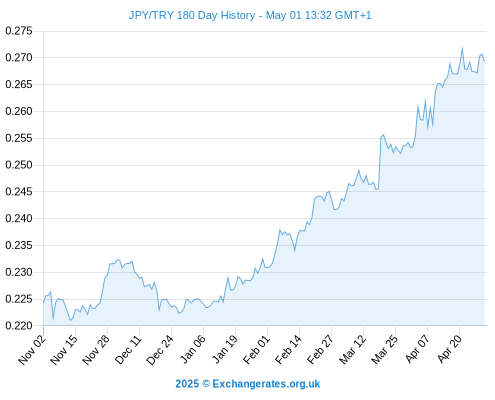This screenshot has width=495, height=400.
Task: Select the 0.270 y-axis label
Action: 19,58
